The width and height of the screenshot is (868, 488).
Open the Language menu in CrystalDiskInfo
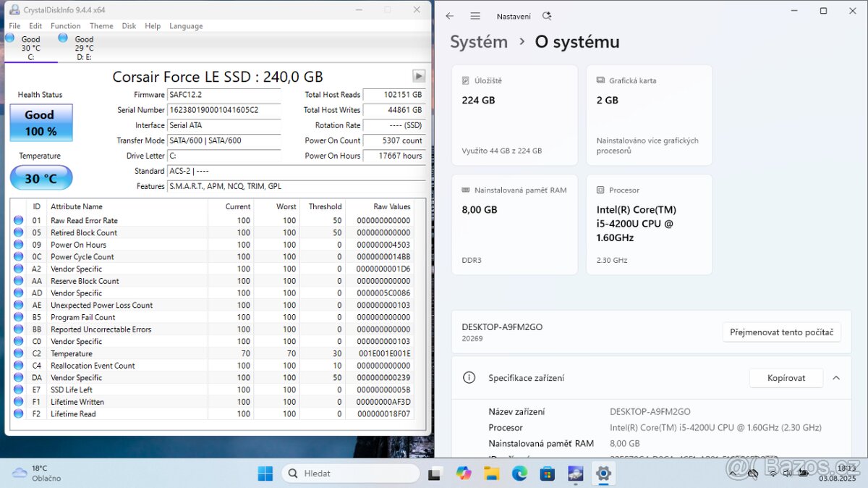pyautogui.click(x=186, y=25)
